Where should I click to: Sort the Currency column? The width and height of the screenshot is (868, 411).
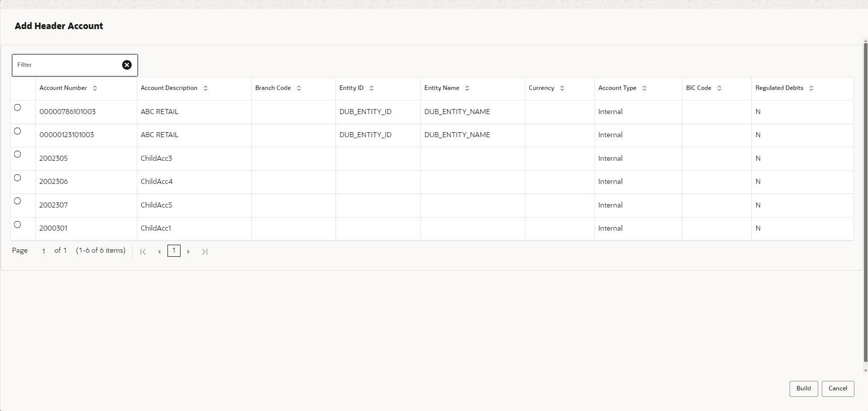(562, 88)
